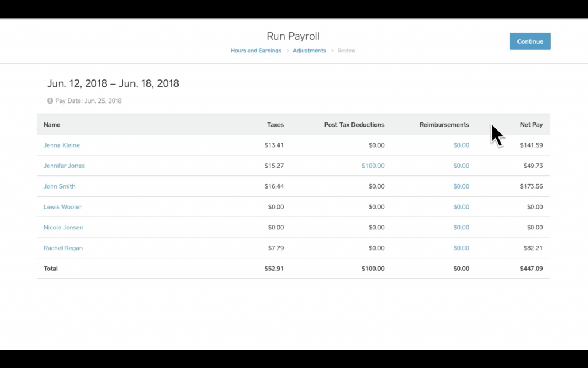Viewport: 588px width, 368px height.
Task: View Lewis Wooler's payroll details
Action: point(63,206)
